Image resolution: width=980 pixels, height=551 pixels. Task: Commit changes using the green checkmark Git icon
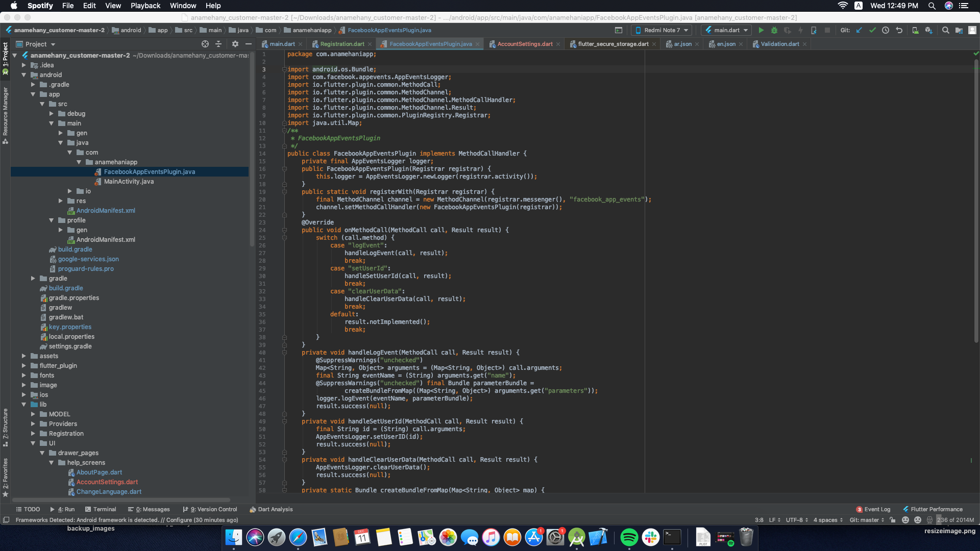point(872,30)
